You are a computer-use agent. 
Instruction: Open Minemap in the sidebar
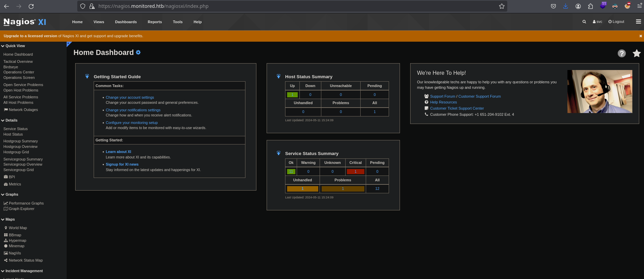click(14, 246)
